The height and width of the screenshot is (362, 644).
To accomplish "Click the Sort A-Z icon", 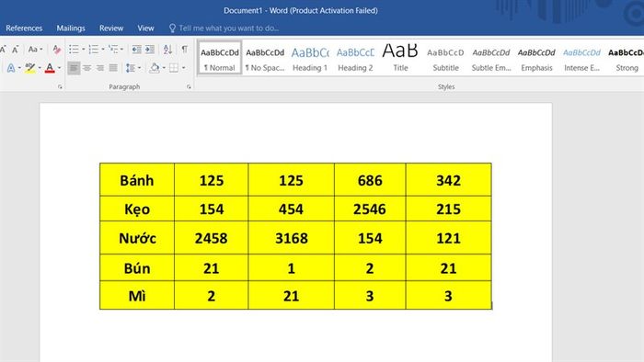I will click(167, 50).
